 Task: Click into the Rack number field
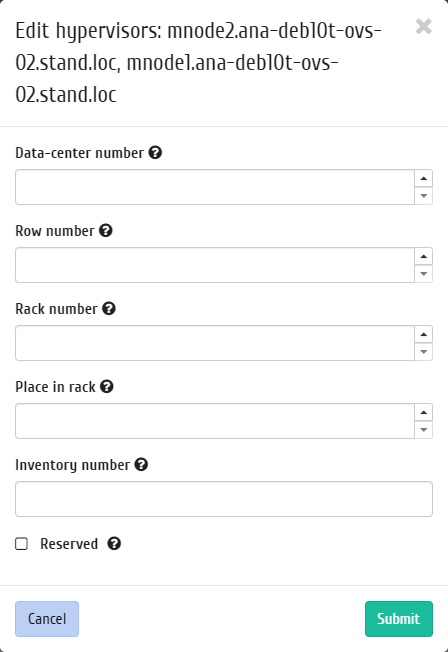(x=215, y=343)
